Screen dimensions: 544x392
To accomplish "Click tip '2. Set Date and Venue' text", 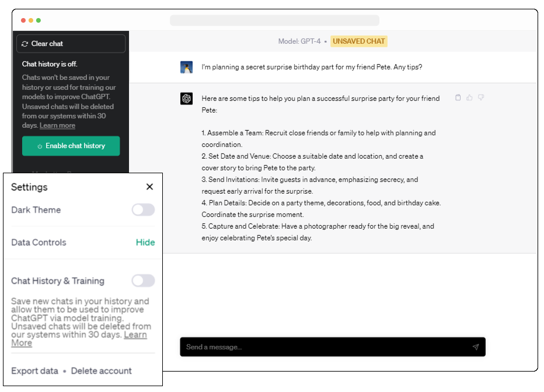I will point(312,162).
